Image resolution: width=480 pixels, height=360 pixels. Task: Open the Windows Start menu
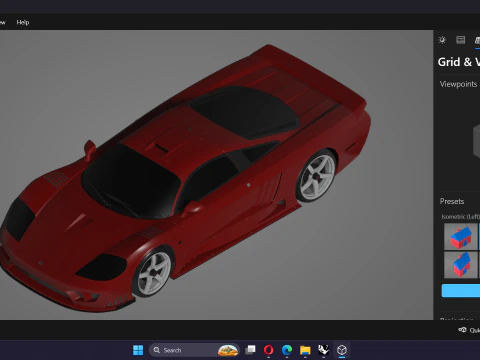coord(138,350)
